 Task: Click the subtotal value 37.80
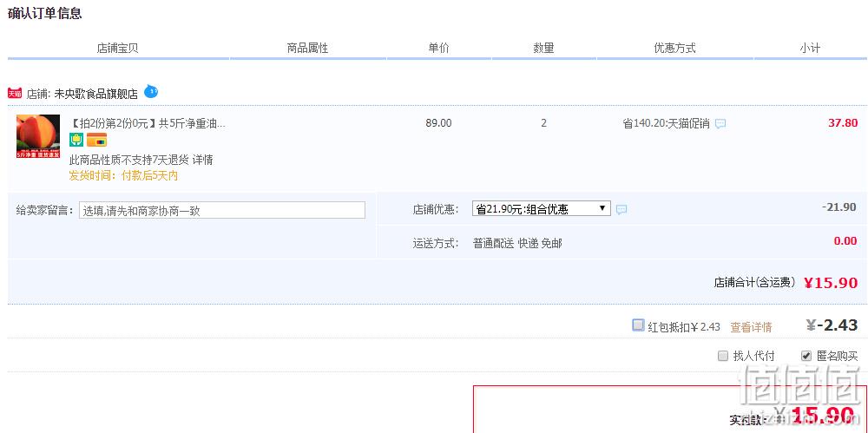tap(843, 123)
